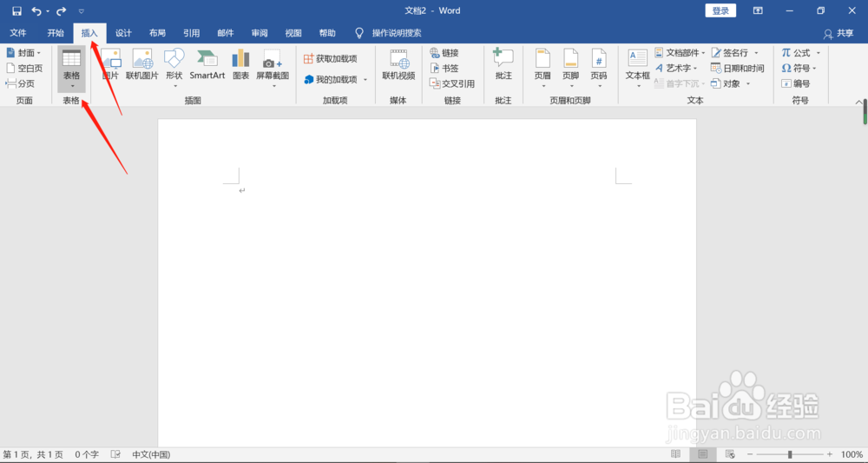The width and height of the screenshot is (868, 463).
Task: Open Ribbon Display Options icon
Action: [758, 10]
